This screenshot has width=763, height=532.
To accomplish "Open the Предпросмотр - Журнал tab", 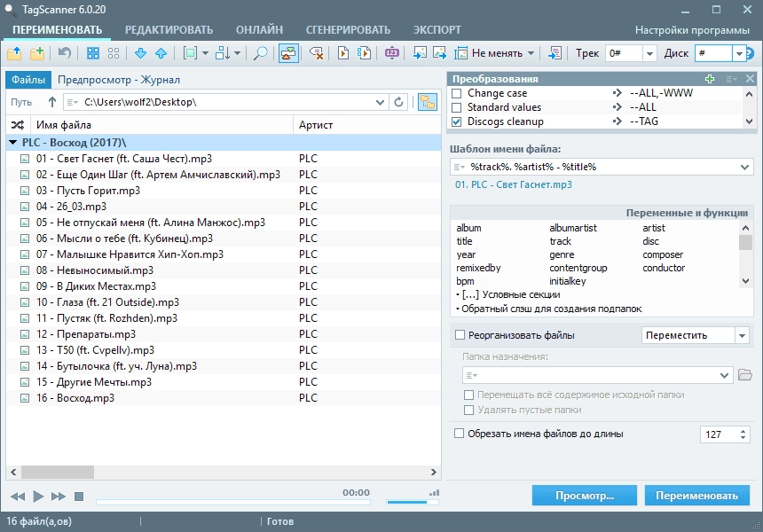I will 119,80.
